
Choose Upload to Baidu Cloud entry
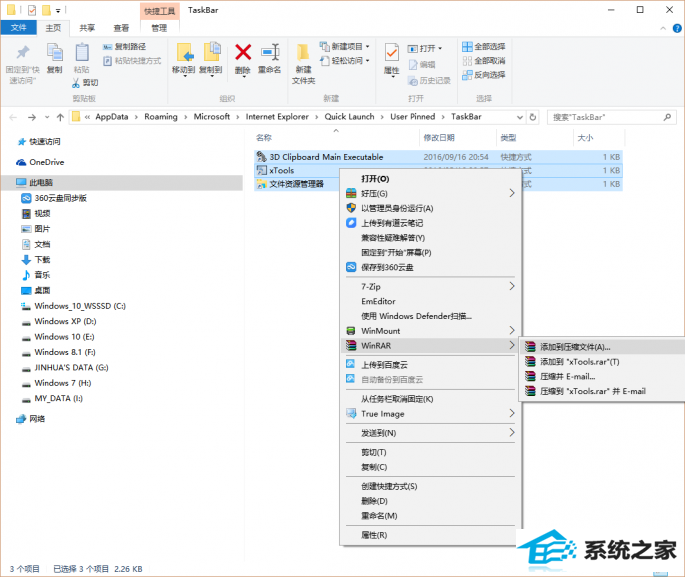pos(431,365)
